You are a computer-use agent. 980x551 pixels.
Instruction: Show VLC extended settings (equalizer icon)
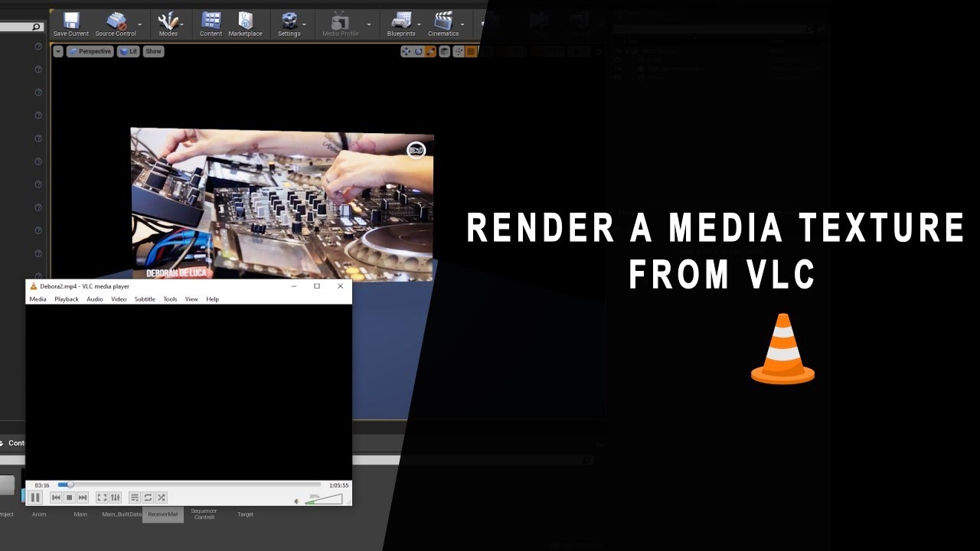(x=116, y=497)
